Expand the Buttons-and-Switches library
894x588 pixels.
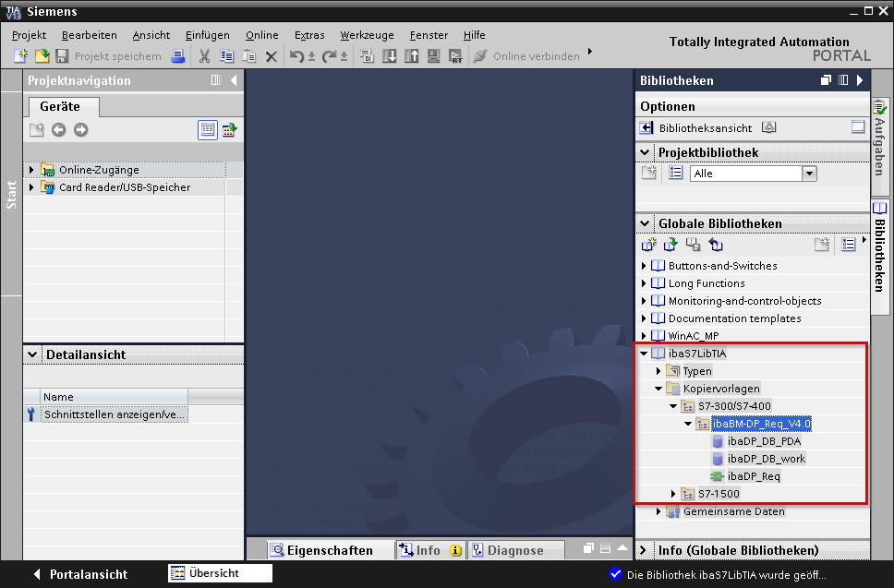(644, 266)
